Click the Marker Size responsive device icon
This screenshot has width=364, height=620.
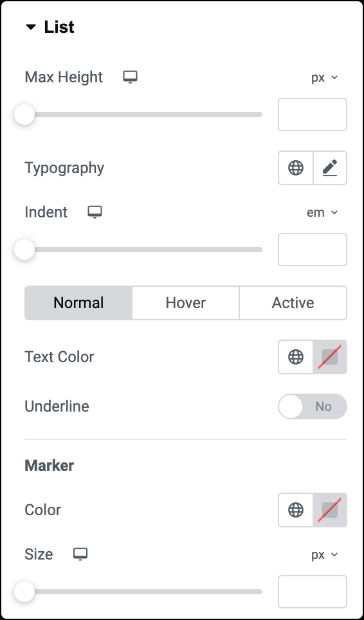[x=80, y=554]
